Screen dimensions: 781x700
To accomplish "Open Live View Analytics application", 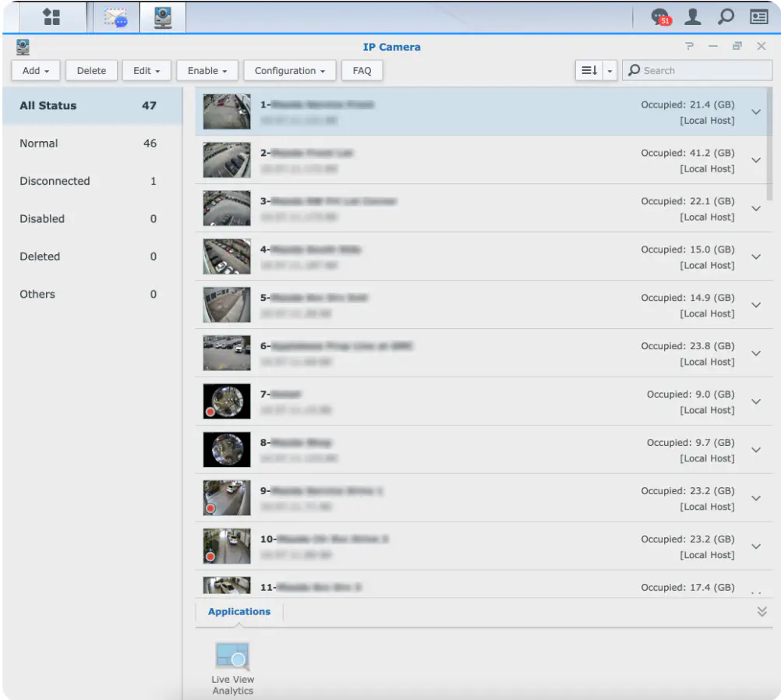I will (232, 669).
